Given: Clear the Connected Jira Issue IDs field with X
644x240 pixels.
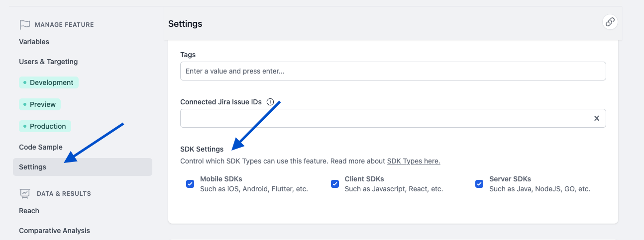Looking at the screenshot, I should (596, 118).
